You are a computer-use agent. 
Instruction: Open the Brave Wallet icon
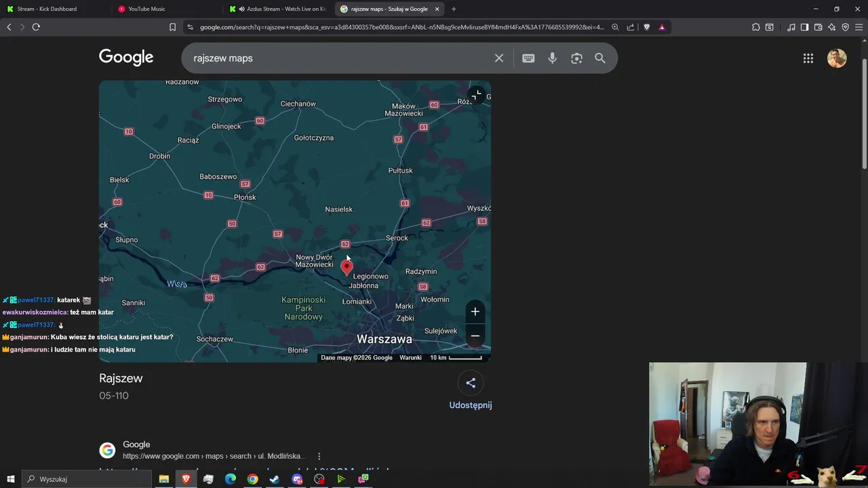[x=818, y=27]
